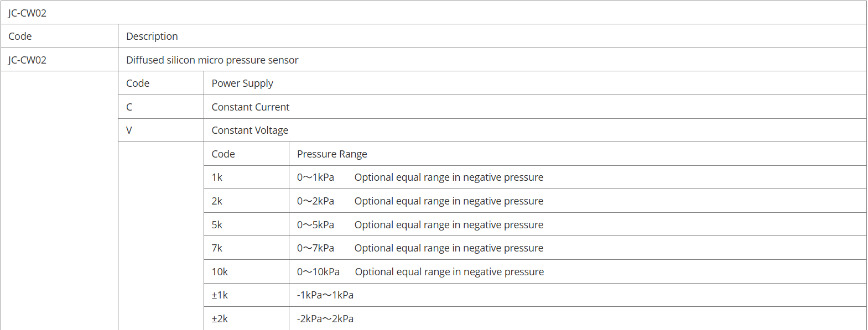
Task: Click the 0~10kPa range text
Action: [318, 272]
